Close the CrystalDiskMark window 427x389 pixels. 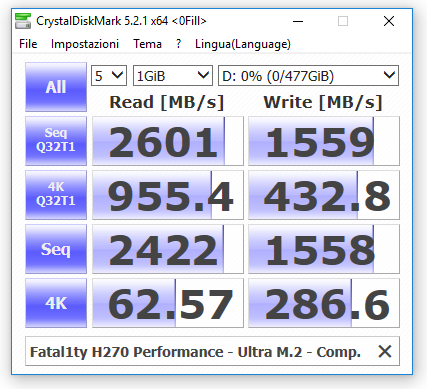[389, 21]
